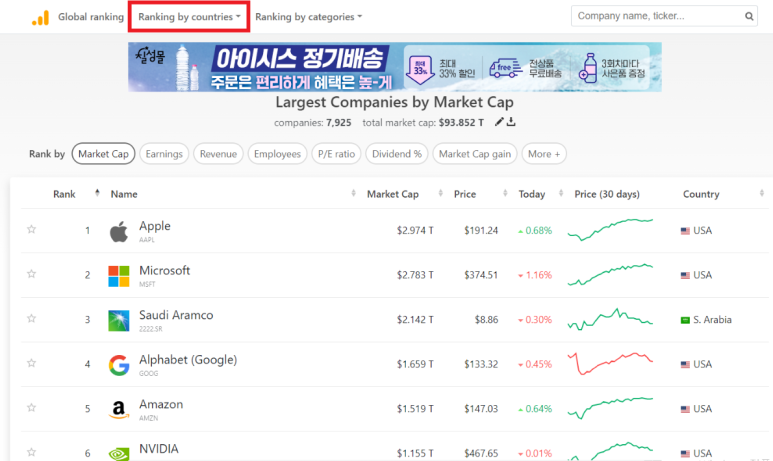This screenshot has width=773, height=461.
Task: Rank companies by Revenue
Action: click(x=218, y=154)
